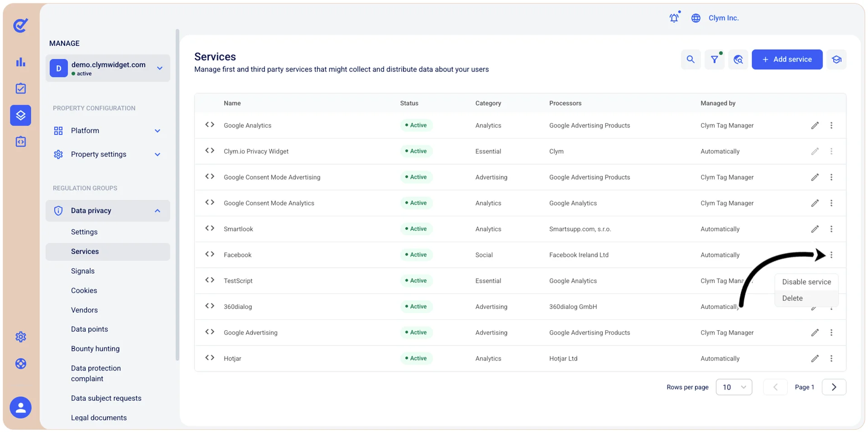
Task: Open the checklist tasks sidebar icon
Action: 21,88
